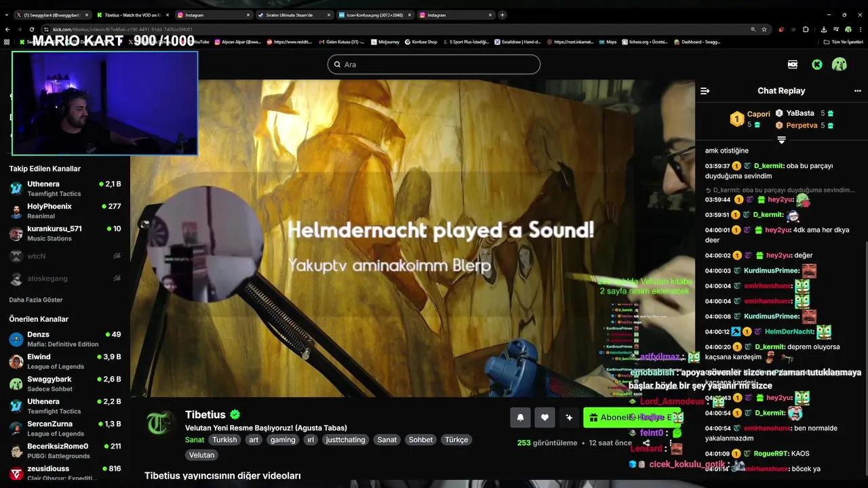Click the Tibetius channel name
Viewport: 868px width, 488px height.
205,415
